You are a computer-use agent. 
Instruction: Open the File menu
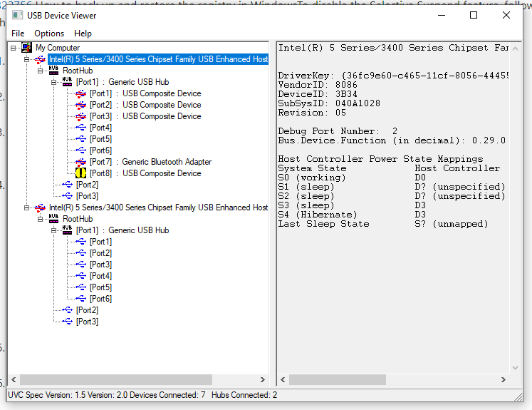[18, 34]
